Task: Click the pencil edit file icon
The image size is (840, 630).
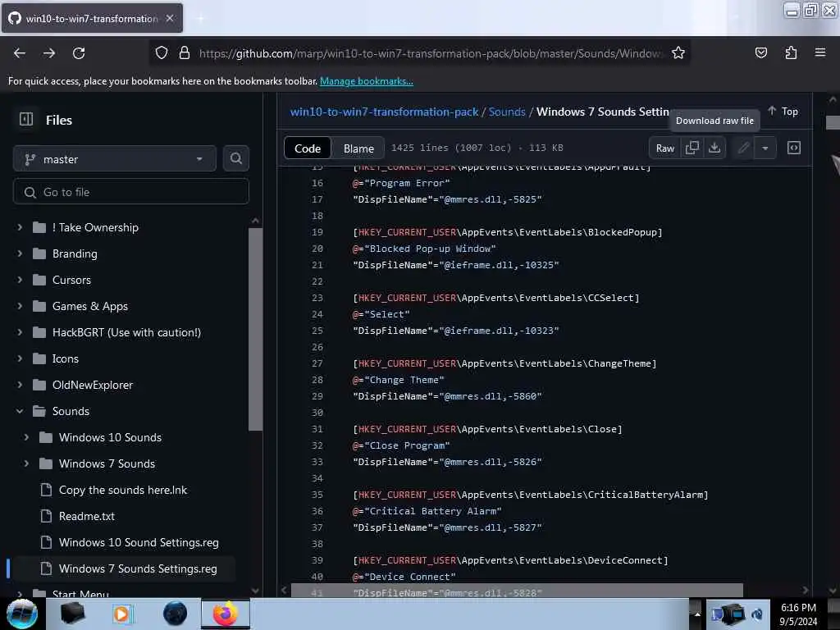Action: click(743, 148)
